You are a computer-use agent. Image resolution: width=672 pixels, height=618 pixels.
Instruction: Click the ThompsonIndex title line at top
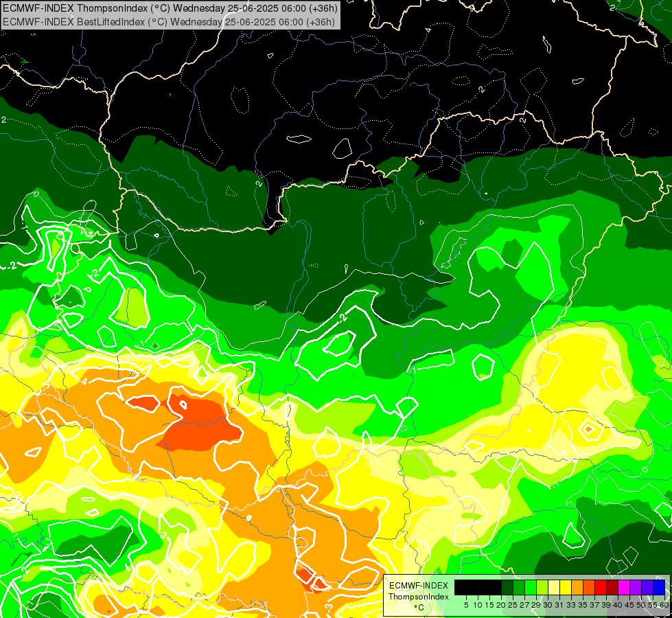coord(170,8)
